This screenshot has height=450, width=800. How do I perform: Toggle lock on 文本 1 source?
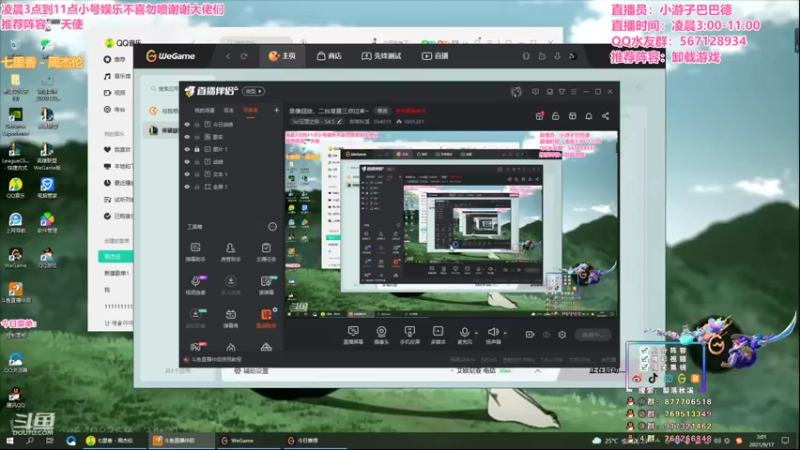[197, 174]
